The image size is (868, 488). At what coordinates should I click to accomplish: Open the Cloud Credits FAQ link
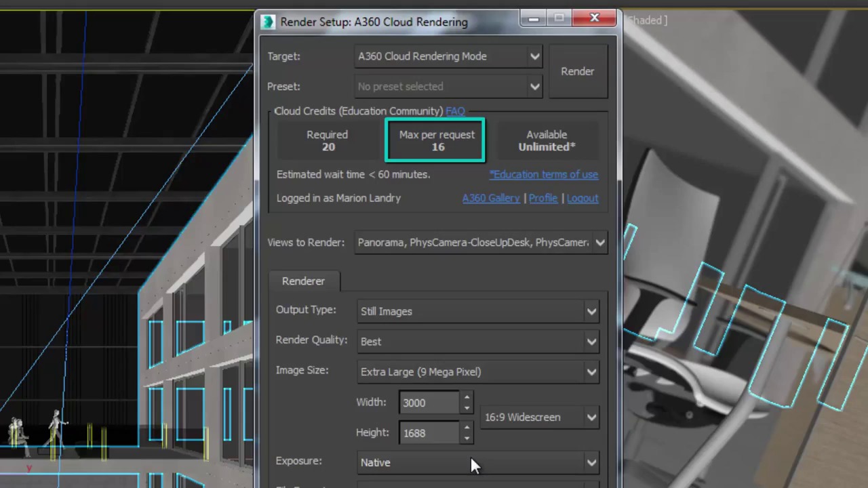point(455,110)
